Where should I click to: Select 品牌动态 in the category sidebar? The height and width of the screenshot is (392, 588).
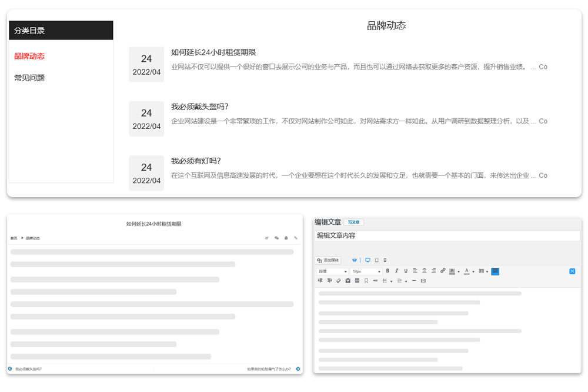29,57
